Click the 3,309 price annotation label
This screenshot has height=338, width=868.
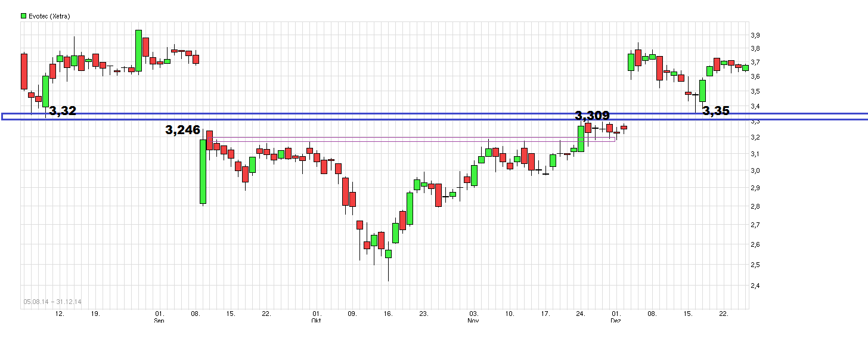pos(591,116)
